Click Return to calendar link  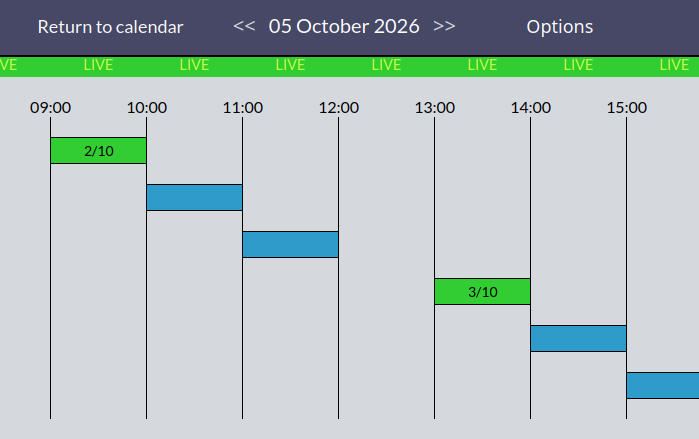pos(111,27)
